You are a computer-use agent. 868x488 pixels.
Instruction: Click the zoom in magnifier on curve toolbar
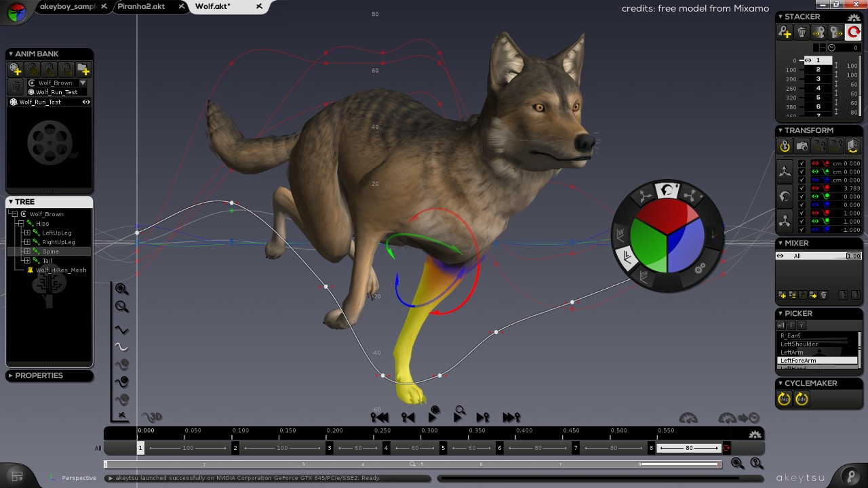coord(121,289)
